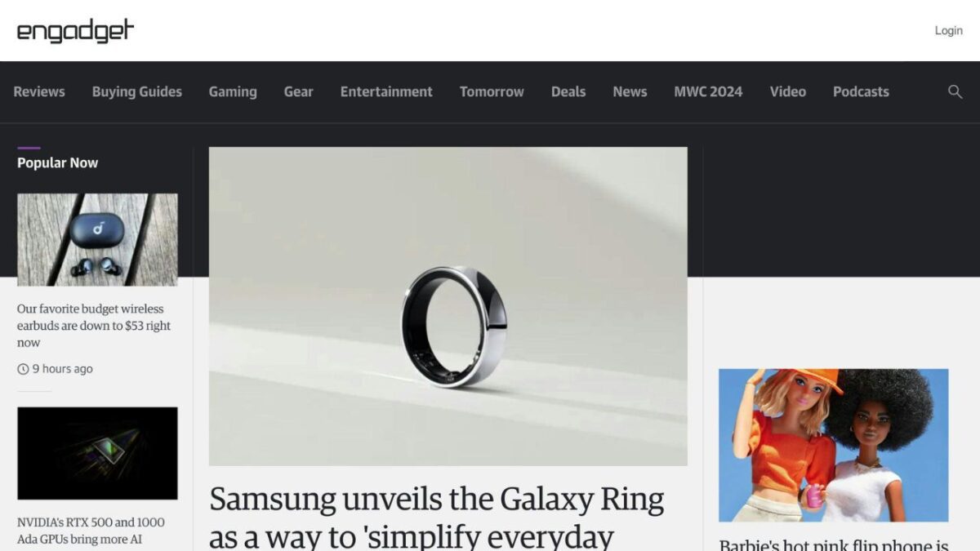Image resolution: width=980 pixels, height=551 pixels.
Task: Go to the Video section
Action: tap(788, 91)
